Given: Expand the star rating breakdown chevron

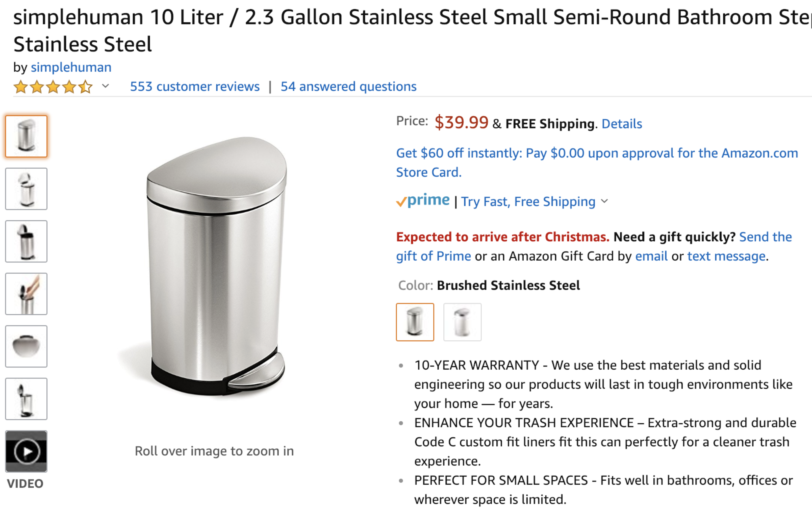Looking at the screenshot, I should (106, 86).
